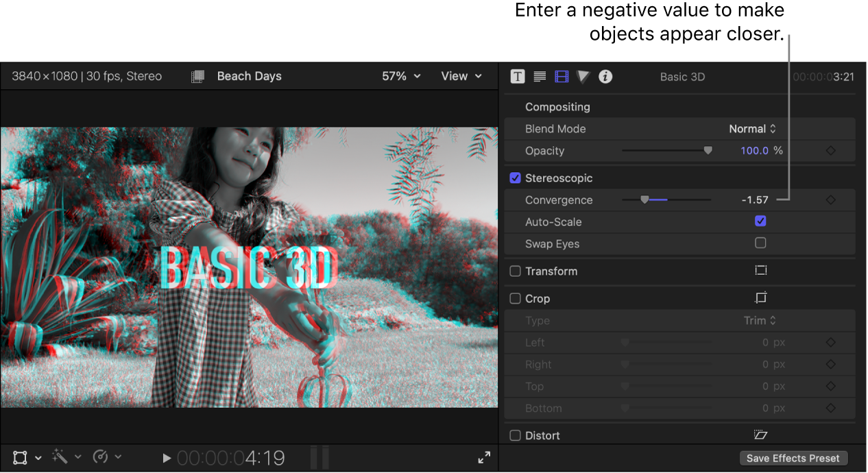Click the Transform onscreen controls icon

pos(761,270)
